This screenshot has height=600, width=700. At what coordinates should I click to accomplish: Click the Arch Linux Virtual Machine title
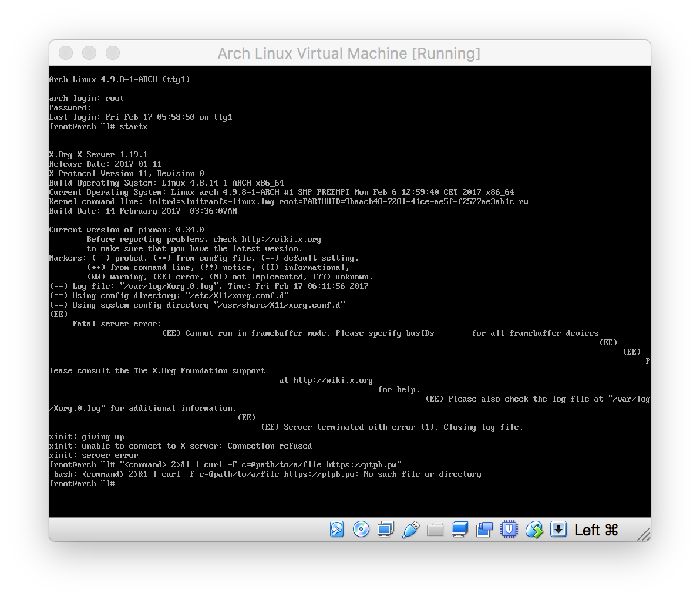349,53
